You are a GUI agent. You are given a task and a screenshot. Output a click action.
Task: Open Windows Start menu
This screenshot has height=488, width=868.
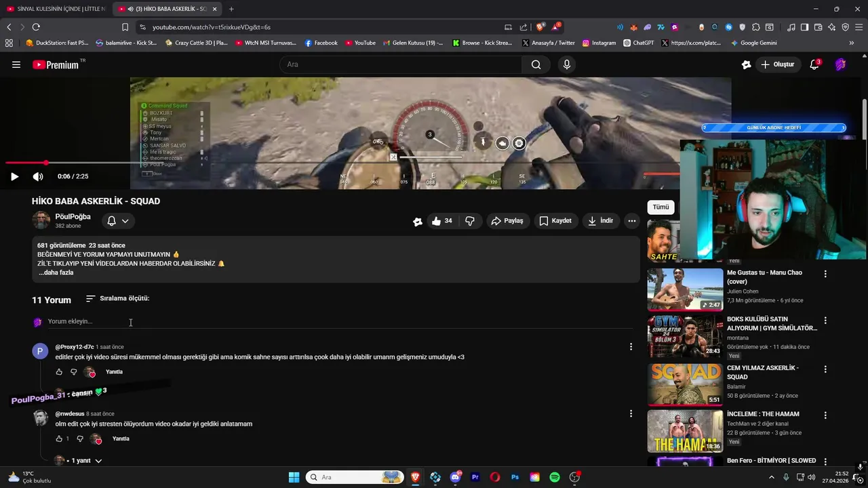tap(294, 477)
